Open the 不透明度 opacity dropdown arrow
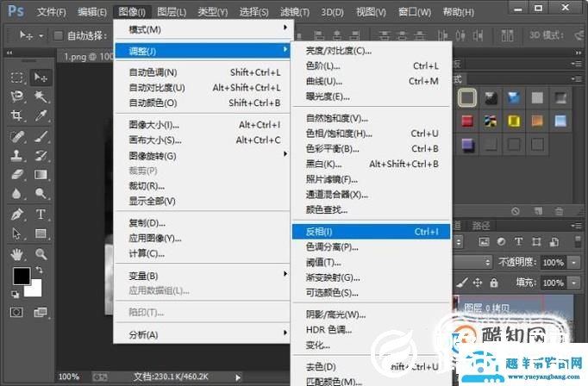Image resolution: width=588 pixels, height=386 pixels. (x=574, y=262)
